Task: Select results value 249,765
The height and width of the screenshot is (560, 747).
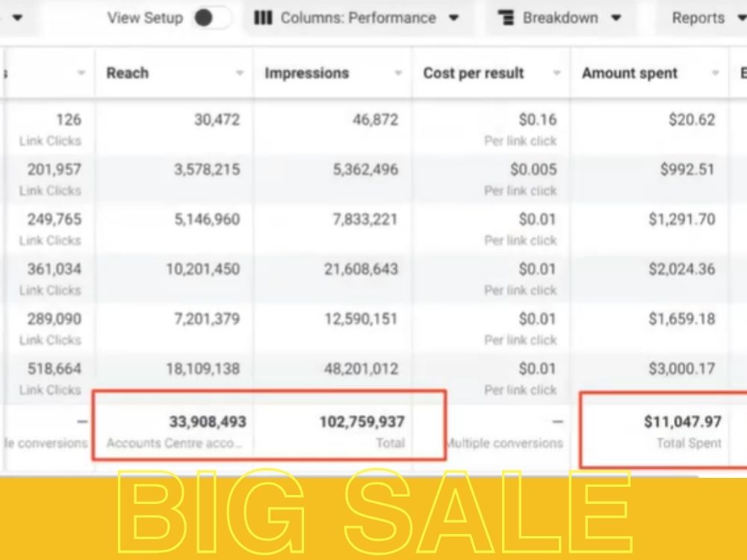Action: pos(55,220)
